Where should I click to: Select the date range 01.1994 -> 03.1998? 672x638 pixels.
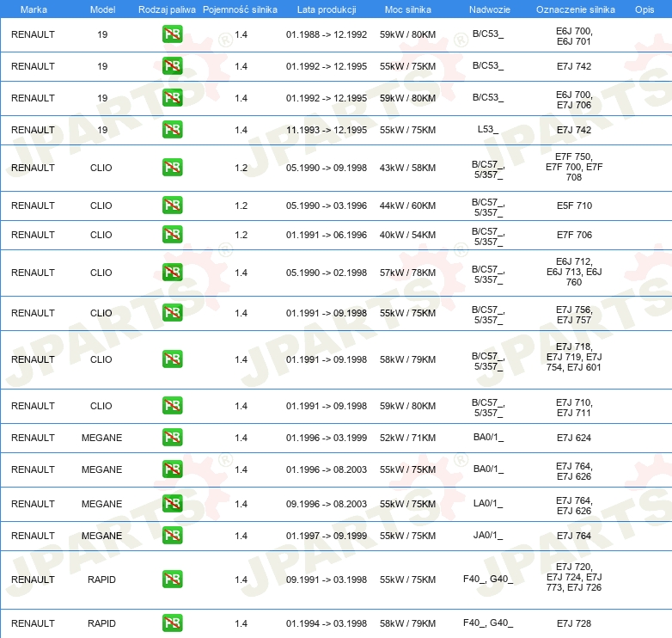tap(327, 623)
